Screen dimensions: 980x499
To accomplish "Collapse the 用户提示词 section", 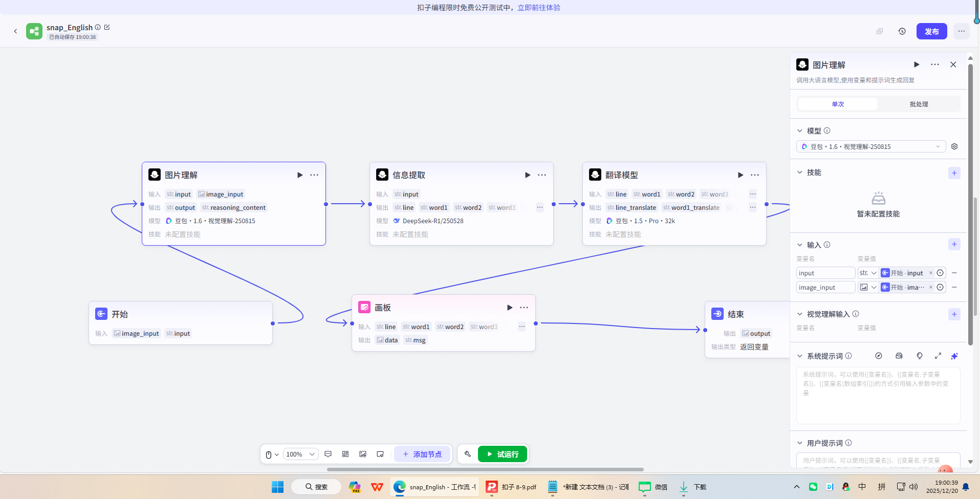I will click(x=800, y=443).
